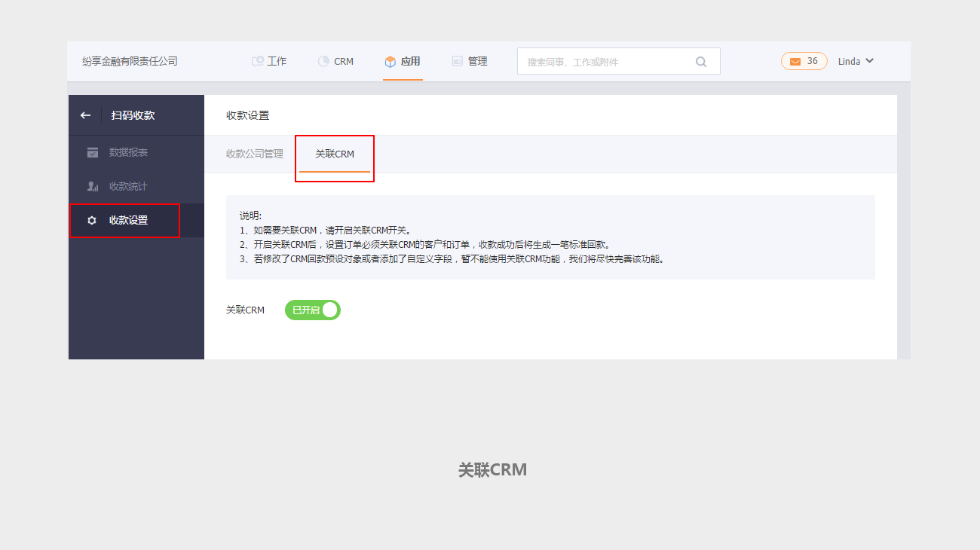Click the orange 应用 cube icon
This screenshot has width=980, height=550.
tap(390, 62)
